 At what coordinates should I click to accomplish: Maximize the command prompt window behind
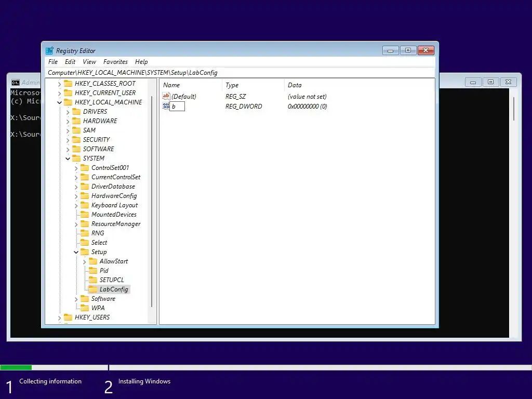click(490, 82)
